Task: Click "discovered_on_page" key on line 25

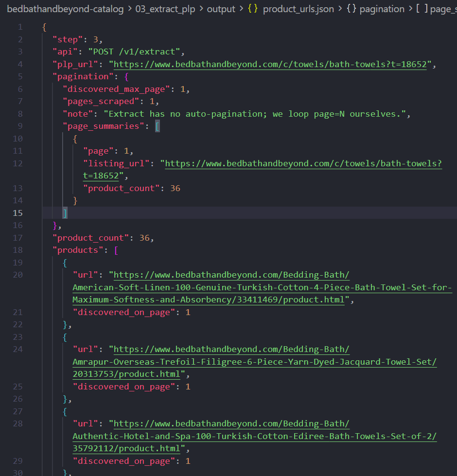Action: 124,387
